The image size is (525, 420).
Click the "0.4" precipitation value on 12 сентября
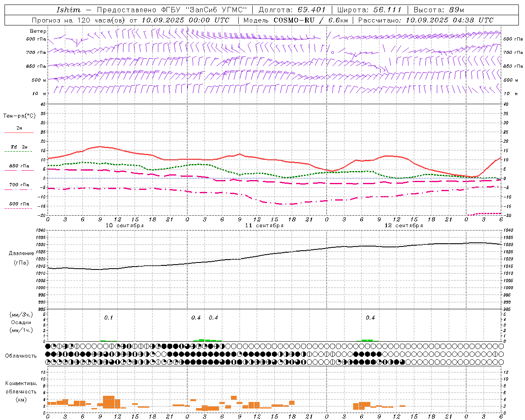point(370,318)
